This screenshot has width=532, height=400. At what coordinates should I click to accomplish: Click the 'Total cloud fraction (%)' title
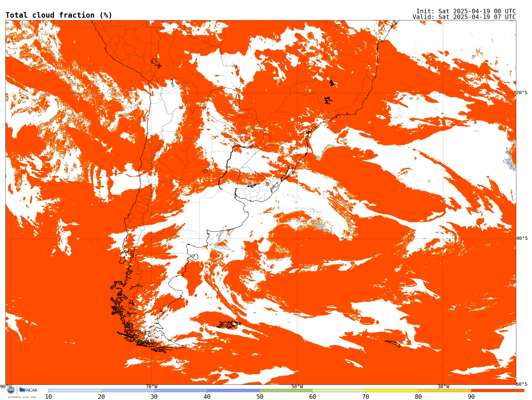click(59, 15)
